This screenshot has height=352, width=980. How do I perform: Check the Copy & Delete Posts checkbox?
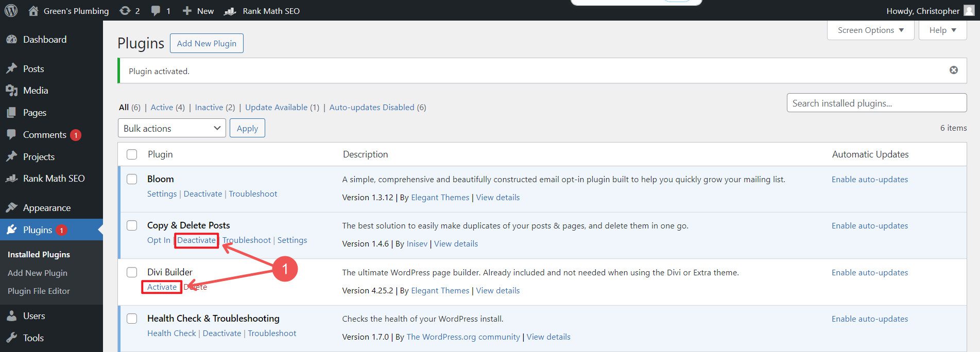132,225
